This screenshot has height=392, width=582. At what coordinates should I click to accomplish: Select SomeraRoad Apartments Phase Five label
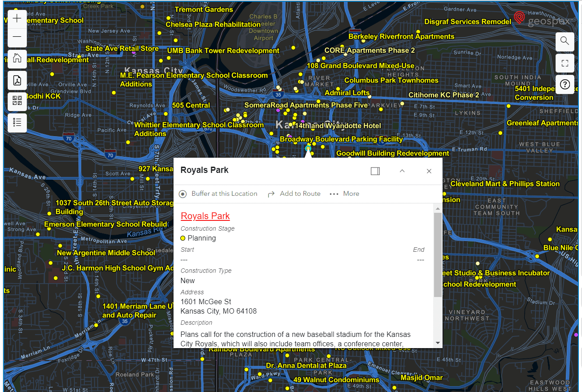306,105
